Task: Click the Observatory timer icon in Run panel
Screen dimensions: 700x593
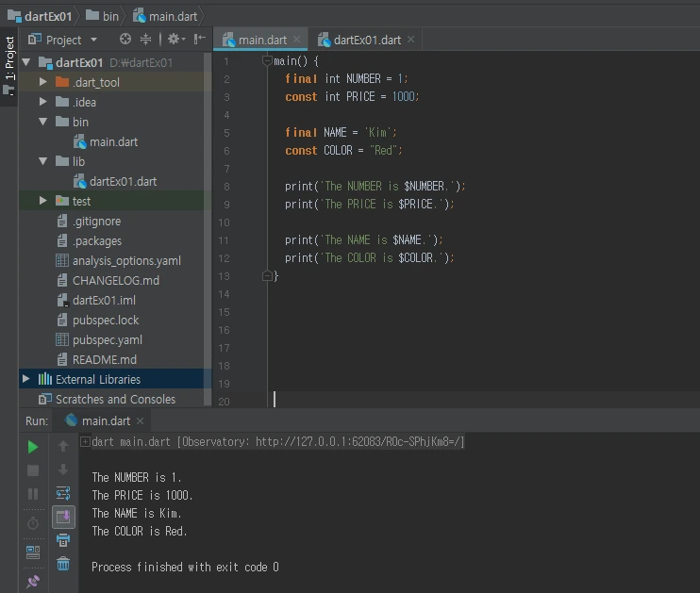Action: tap(33, 523)
